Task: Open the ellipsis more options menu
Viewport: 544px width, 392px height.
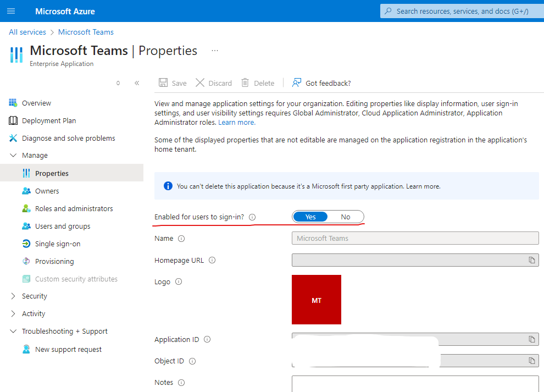Action: (215, 51)
